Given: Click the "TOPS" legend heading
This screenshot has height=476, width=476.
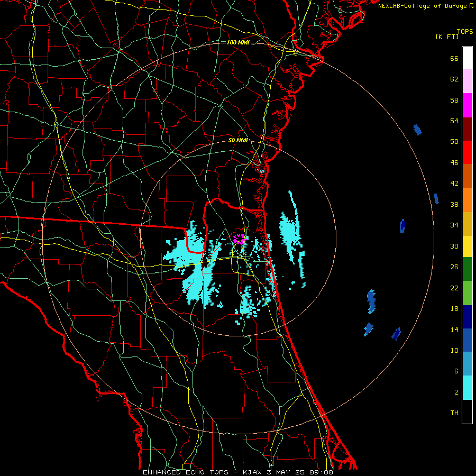Looking at the screenshot, I should (465, 32).
